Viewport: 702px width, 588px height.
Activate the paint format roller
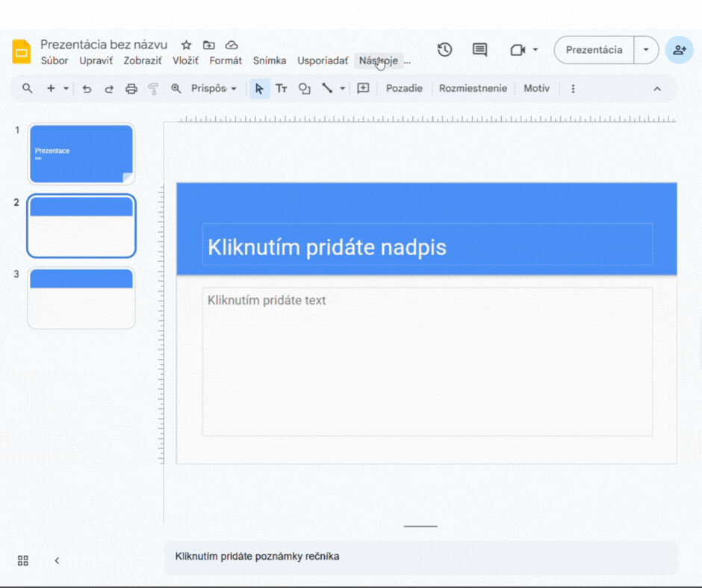153,89
